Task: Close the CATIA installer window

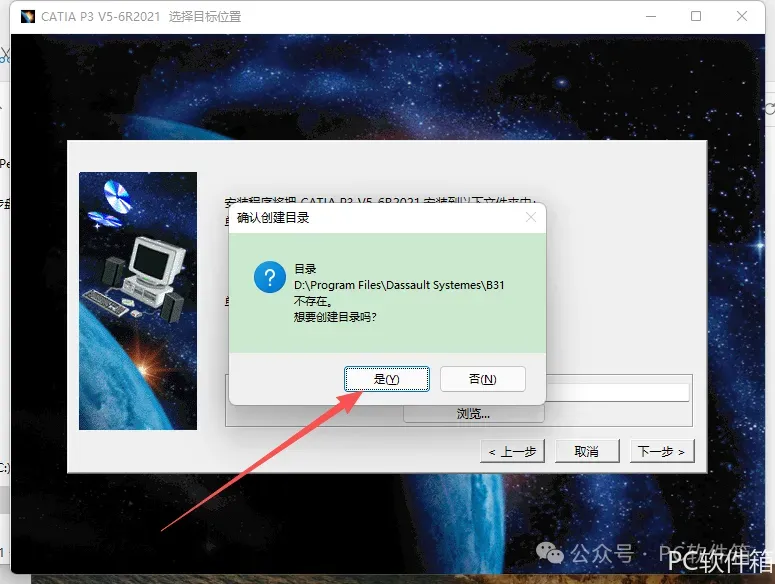Action: click(742, 16)
